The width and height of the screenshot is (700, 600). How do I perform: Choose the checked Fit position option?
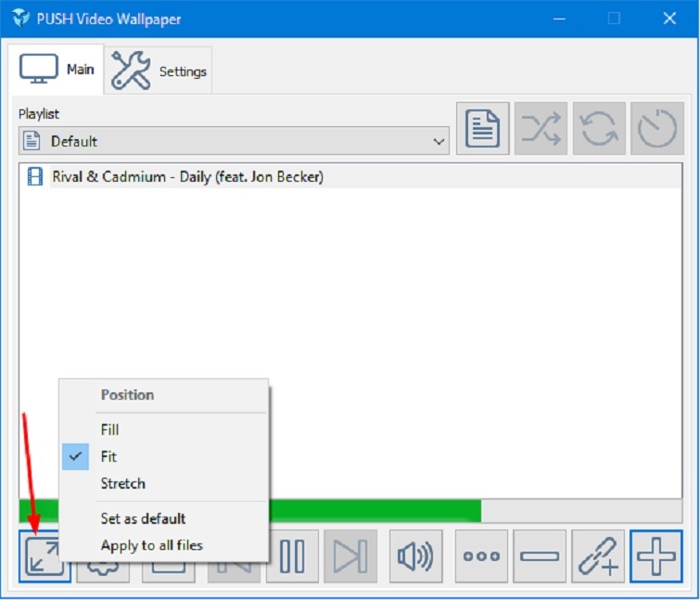point(109,456)
